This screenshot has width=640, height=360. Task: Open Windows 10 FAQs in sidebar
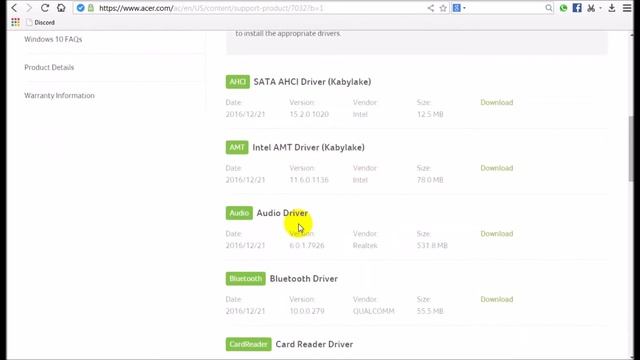(x=53, y=39)
